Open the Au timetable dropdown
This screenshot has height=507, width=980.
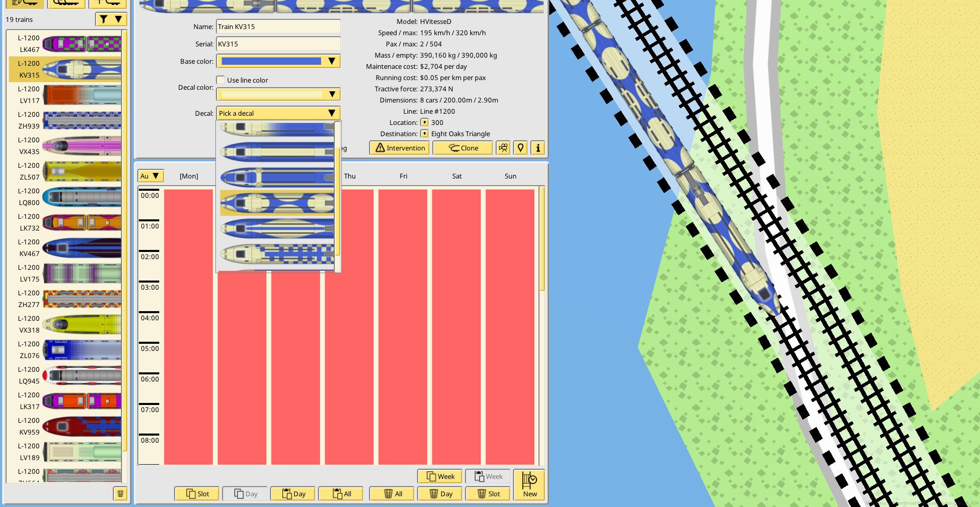coord(150,176)
